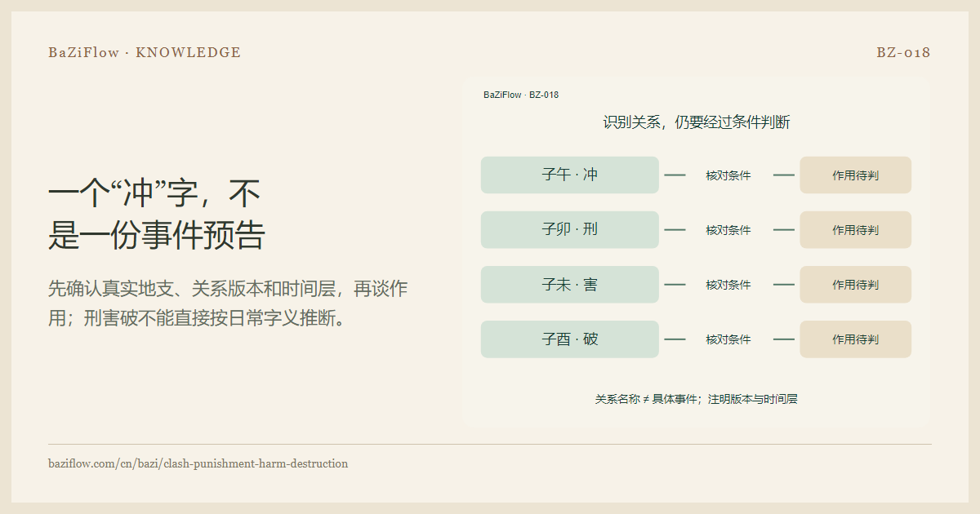This screenshot has width=980, height=514.
Task: Click '作用待判' box in the 子未 · 害 row
Action: (855, 284)
